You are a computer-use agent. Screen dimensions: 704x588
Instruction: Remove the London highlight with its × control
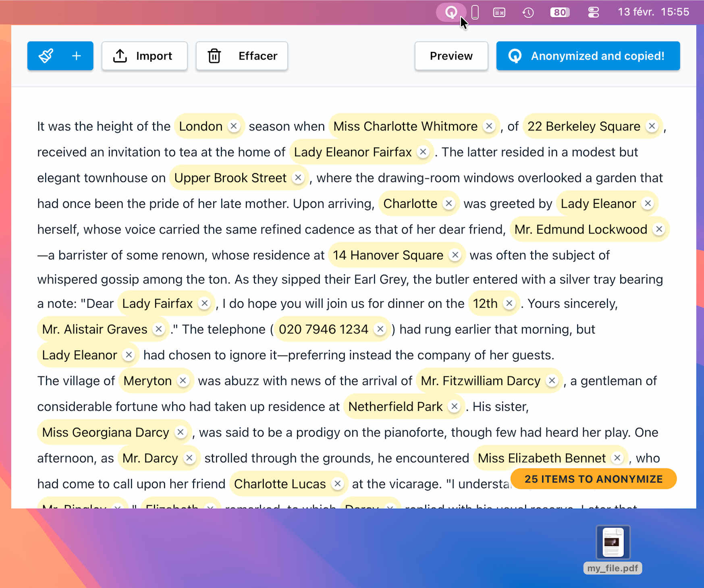(x=234, y=126)
